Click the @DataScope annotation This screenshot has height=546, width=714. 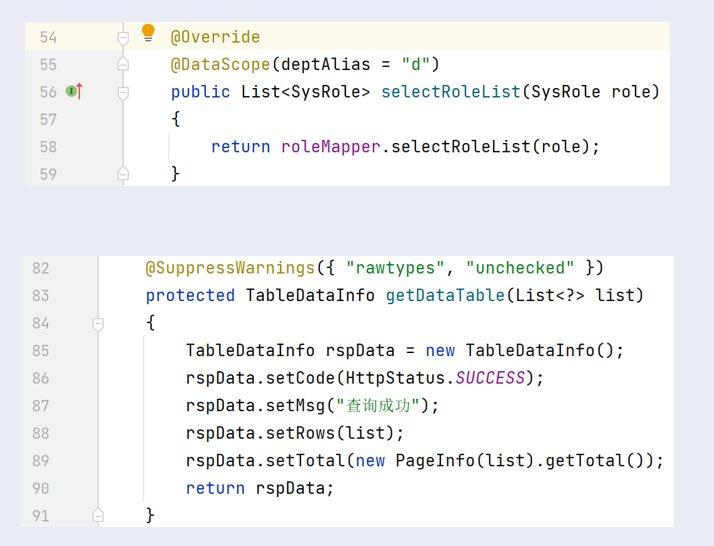220,64
